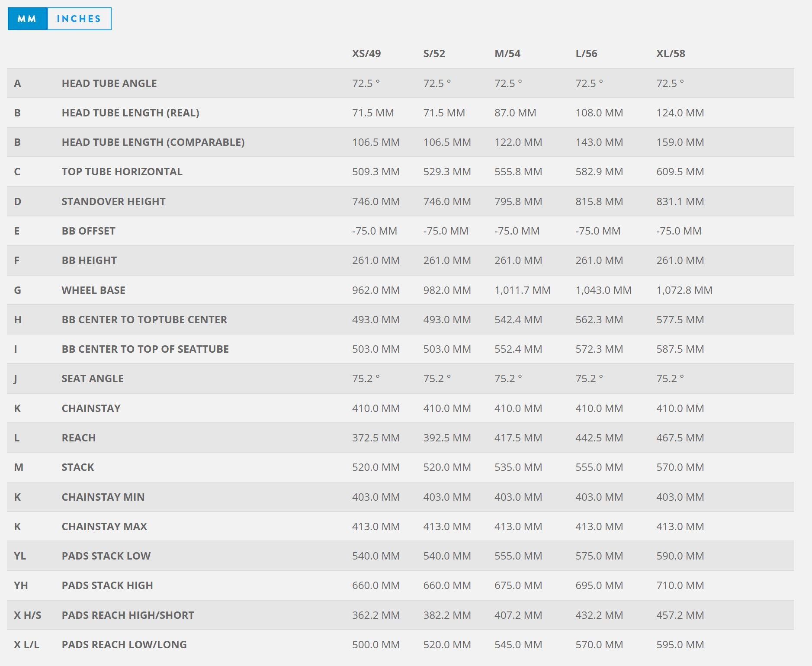Image resolution: width=812 pixels, height=666 pixels.
Task: Select the 143.0 MM comparable head tube value
Action: tap(599, 142)
